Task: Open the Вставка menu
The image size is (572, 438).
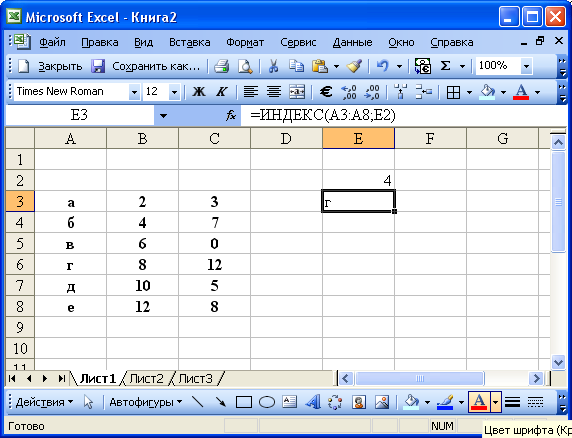Action: point(189,42)
